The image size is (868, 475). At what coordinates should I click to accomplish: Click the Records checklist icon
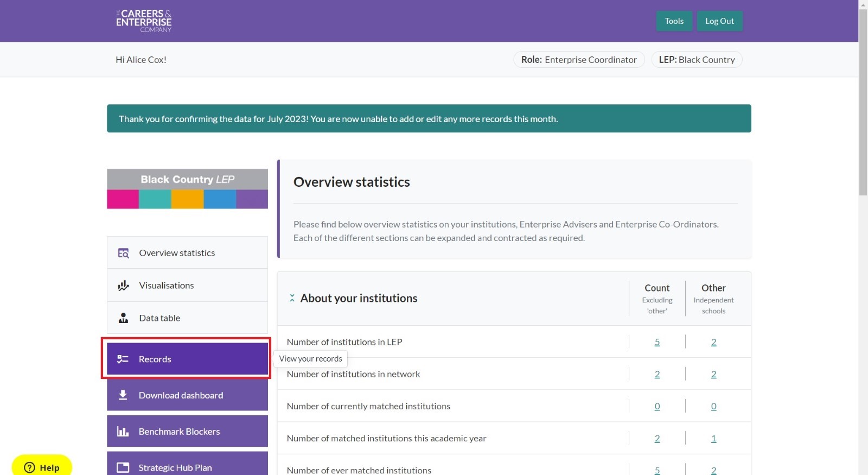coord(123,359)
